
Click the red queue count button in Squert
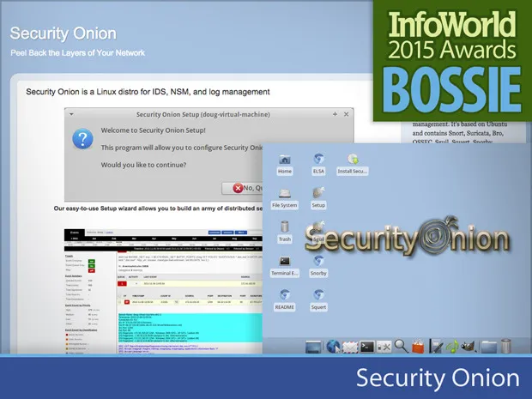point(122,283)
